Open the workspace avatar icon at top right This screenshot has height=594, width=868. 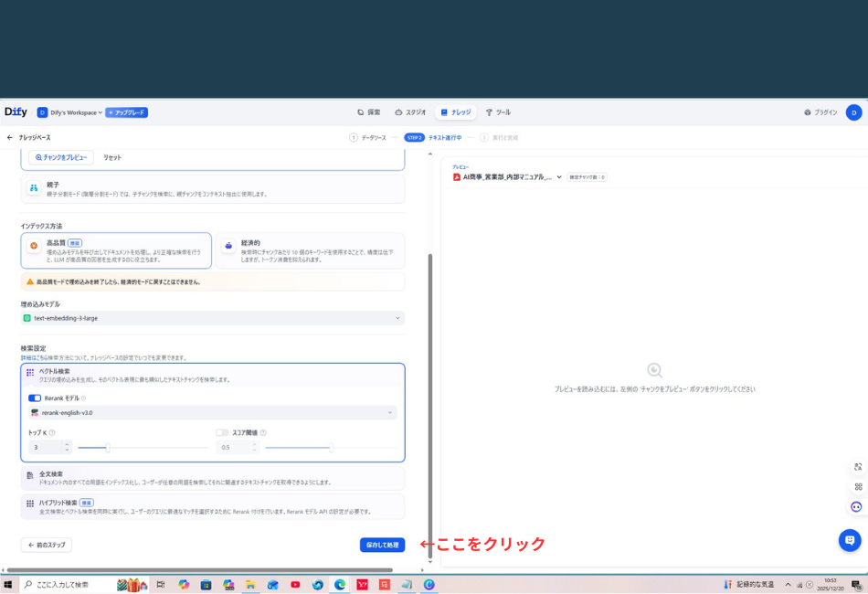[853, 111]
